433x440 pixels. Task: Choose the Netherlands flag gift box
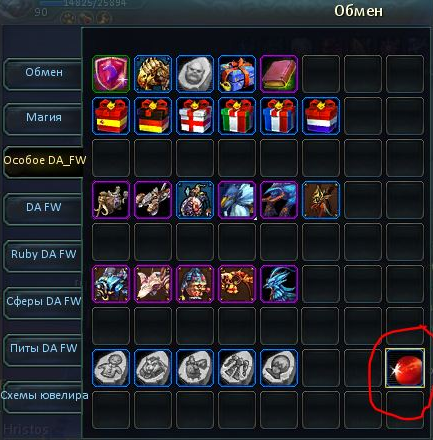click(321, 116)
